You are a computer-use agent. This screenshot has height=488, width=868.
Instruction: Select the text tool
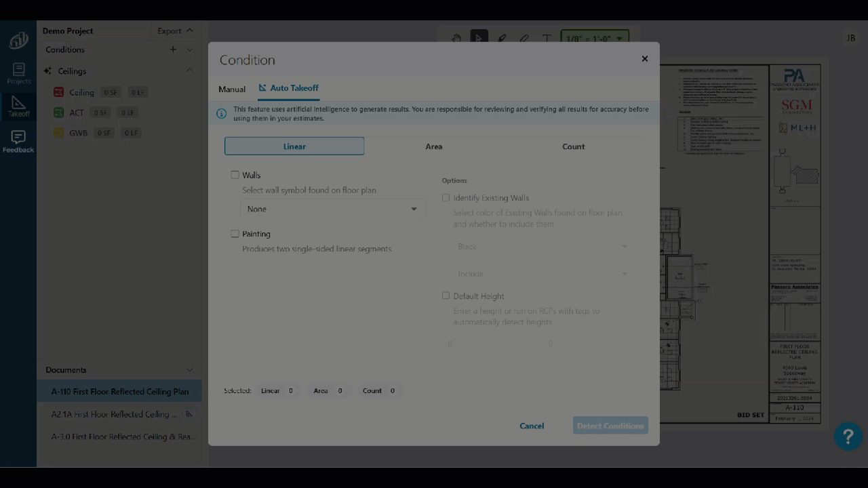547,39
